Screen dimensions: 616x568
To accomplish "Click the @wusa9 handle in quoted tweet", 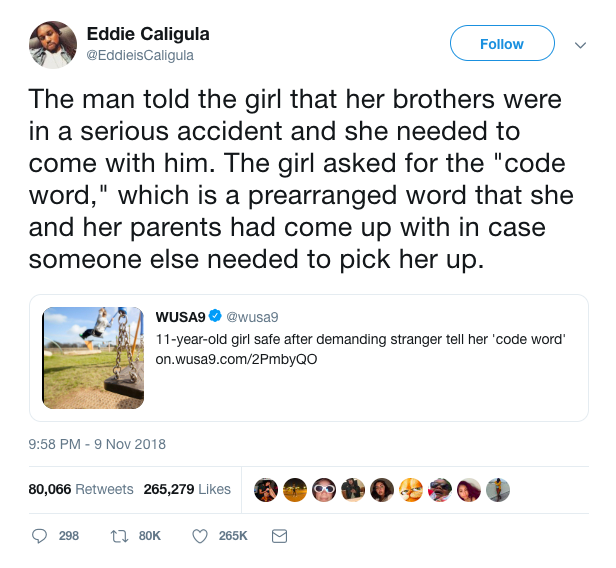I will 252,317.
